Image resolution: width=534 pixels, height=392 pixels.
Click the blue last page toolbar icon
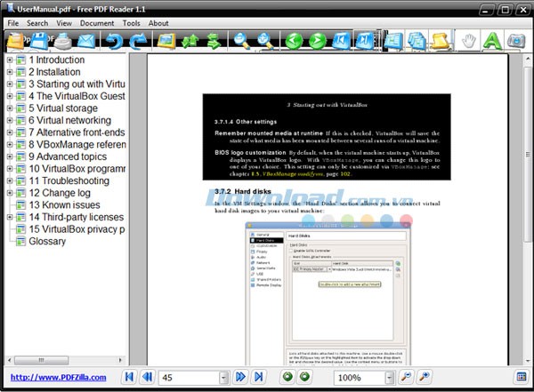[364, 41]
